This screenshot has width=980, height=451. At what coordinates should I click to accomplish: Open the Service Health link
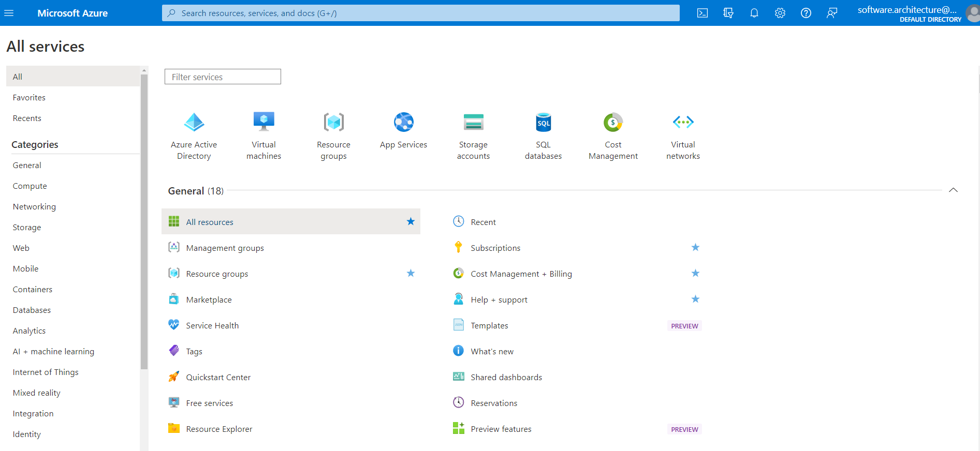[212, 326]
